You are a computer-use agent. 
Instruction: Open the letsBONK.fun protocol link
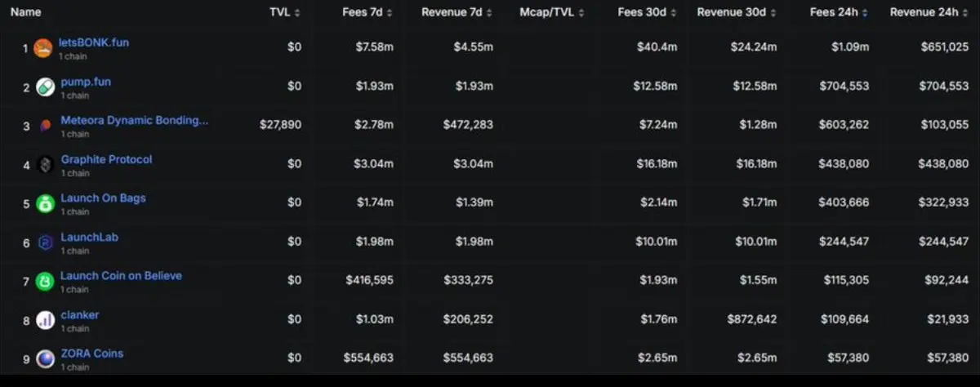[x=94, y=42]
